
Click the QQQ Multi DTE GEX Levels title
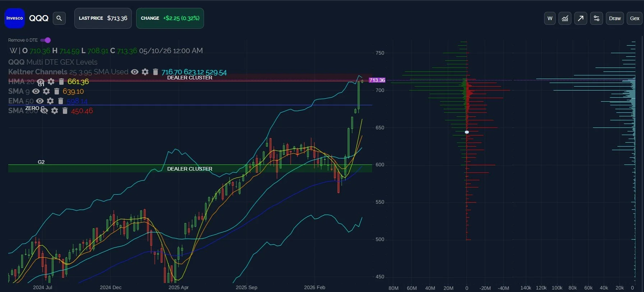(53, 62)
